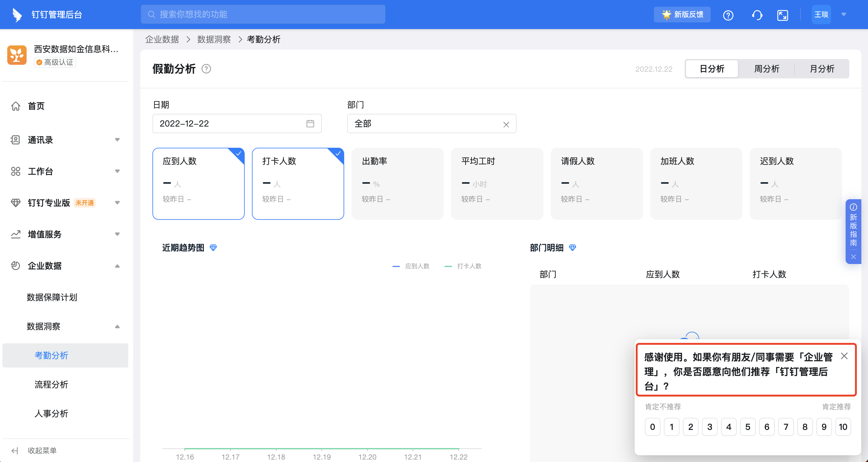Click the 新版反馈 button
This screenshot has height=462, width=868.
pos(682,15)
